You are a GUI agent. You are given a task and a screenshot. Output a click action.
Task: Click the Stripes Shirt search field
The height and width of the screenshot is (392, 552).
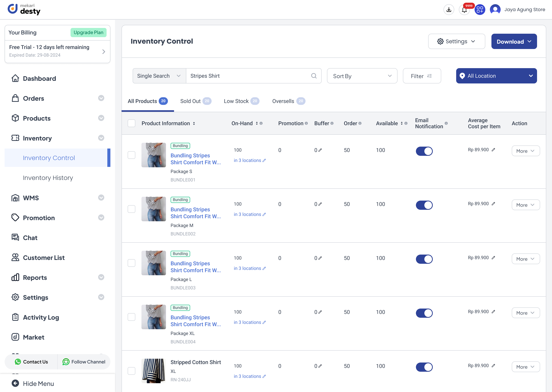[249, 76]
